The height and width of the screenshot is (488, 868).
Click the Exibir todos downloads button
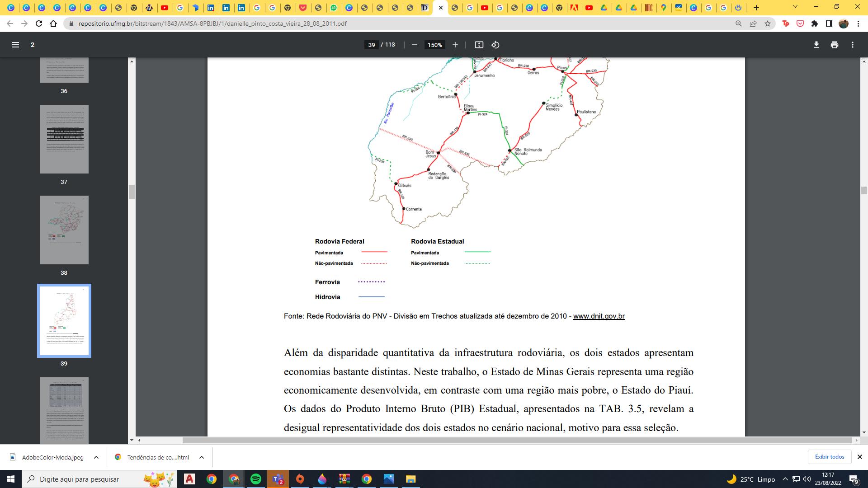click(829, 457)
